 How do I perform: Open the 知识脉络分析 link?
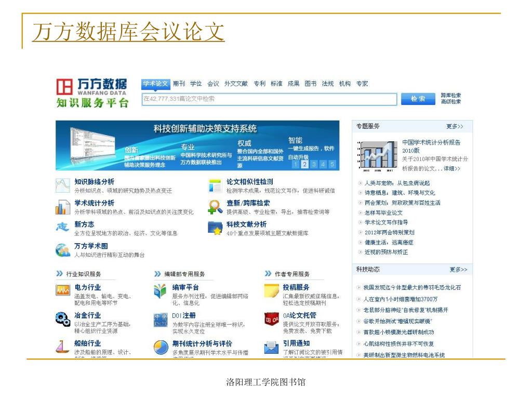[x=95, y=182]
